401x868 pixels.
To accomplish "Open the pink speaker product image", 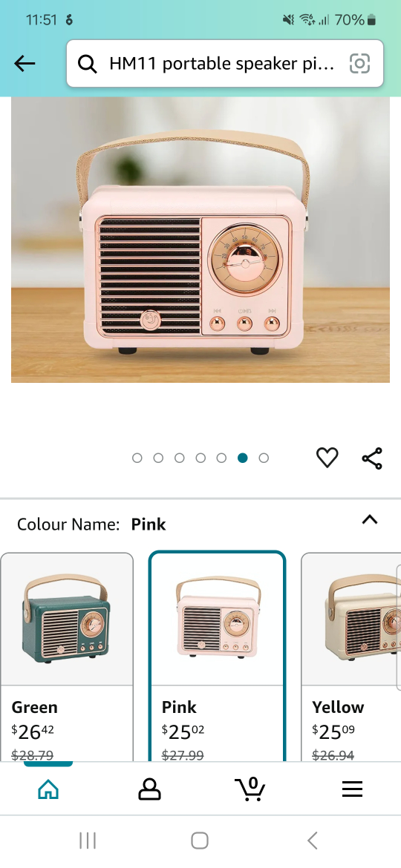I will click(x=200, y=240).
